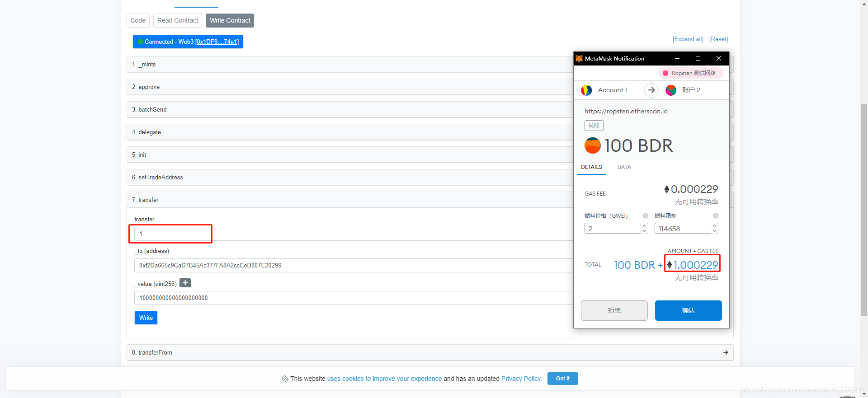Screen dimensions: 868x398
Task: Open the cookies usage link
Action: (x=385, y=379)
